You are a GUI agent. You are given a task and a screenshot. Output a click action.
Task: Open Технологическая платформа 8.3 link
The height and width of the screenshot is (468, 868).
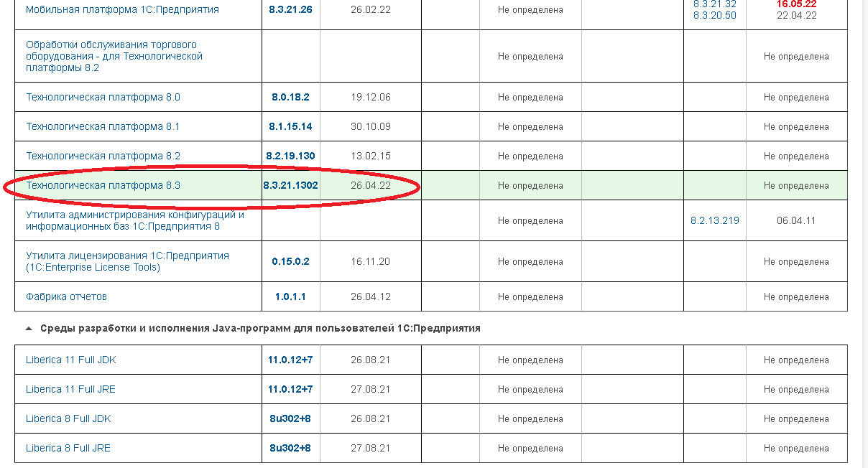103,185
